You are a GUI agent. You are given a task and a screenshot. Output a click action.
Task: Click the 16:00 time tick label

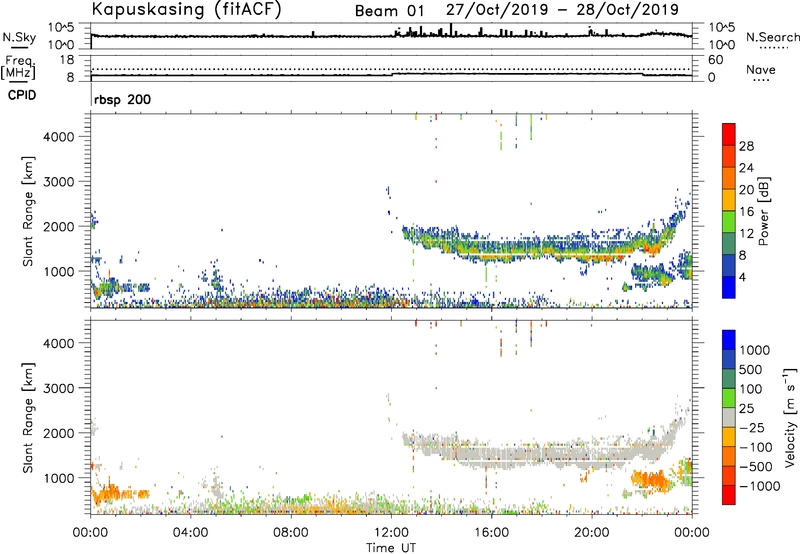(x=491, y=533)
